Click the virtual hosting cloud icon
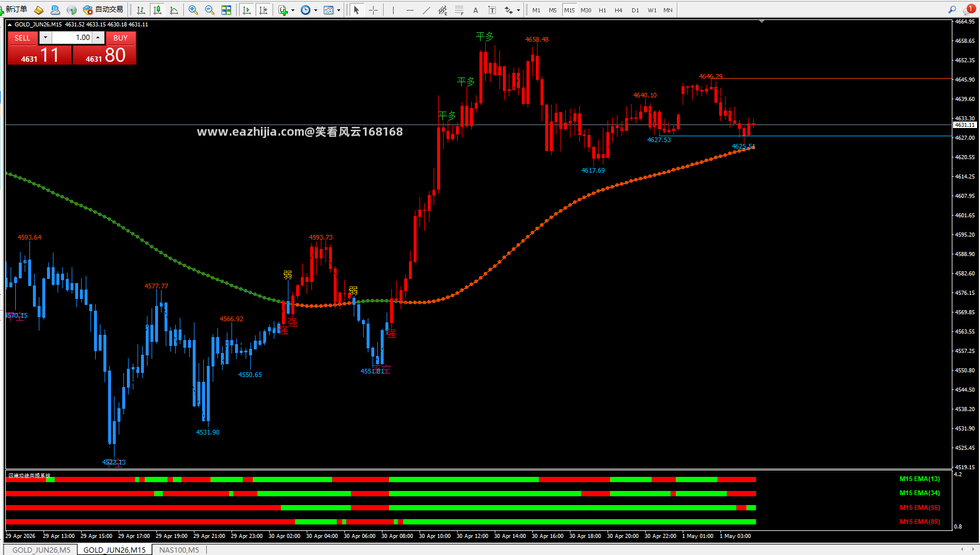Viewport: 980px width, 555px height. [x=55, y=10]
